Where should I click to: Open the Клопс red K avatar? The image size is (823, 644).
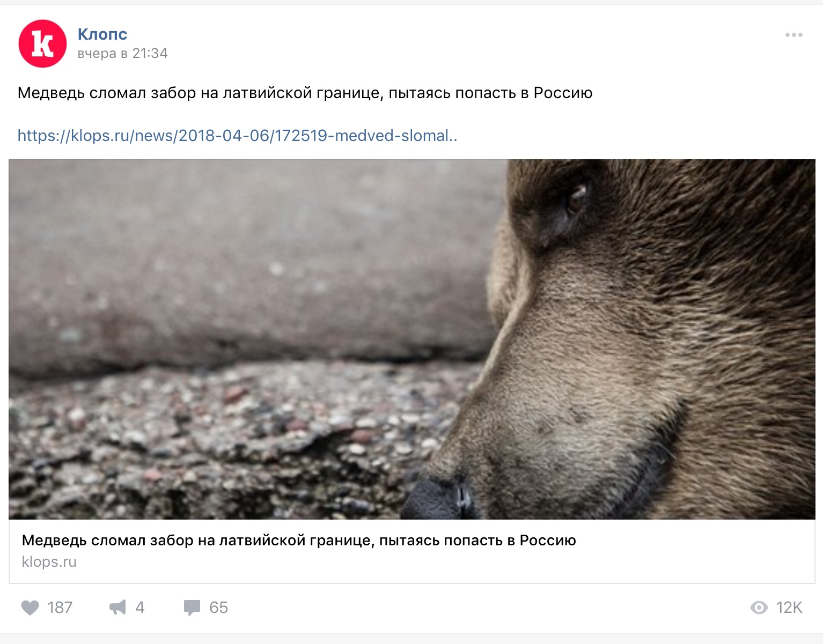tap(42, 43)
